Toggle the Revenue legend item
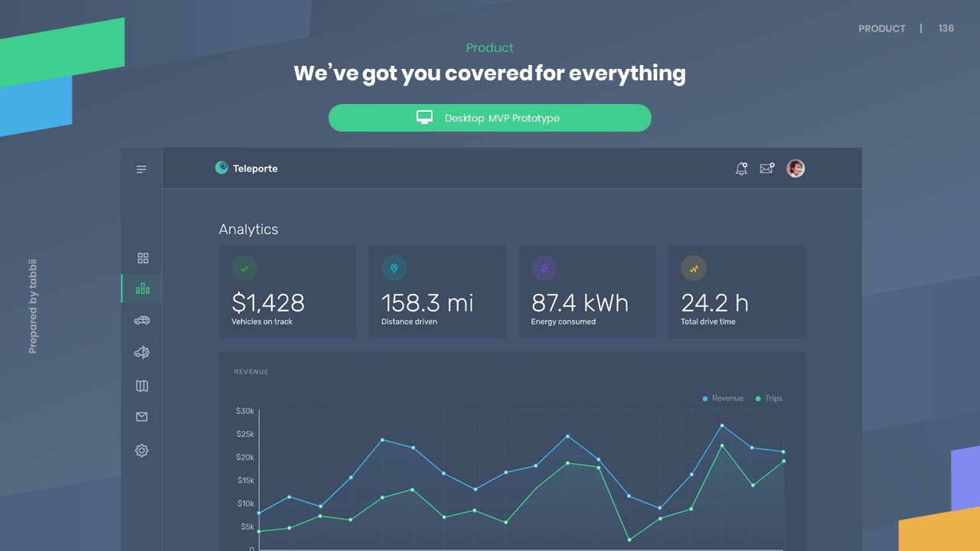 [723, 399]
